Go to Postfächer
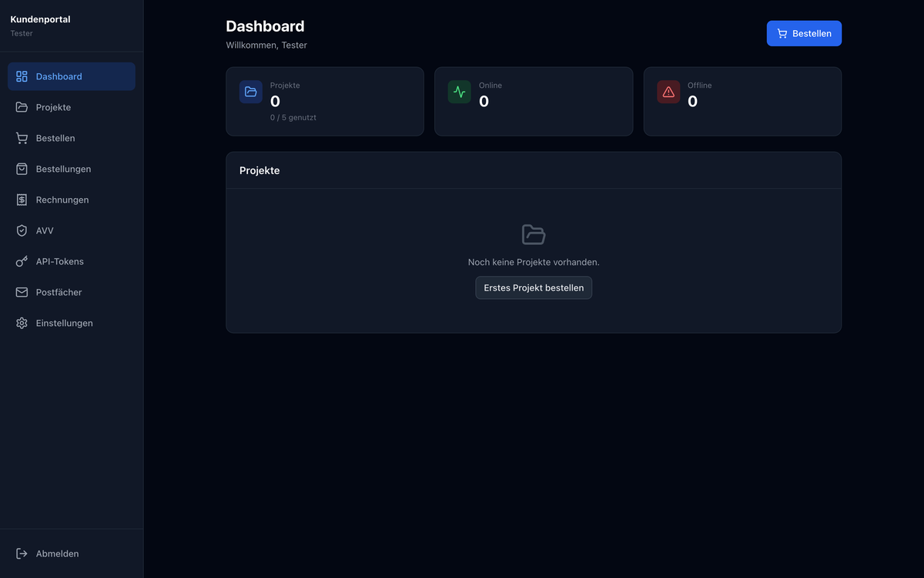Screen dimensions: 924x578 (72, 292)
